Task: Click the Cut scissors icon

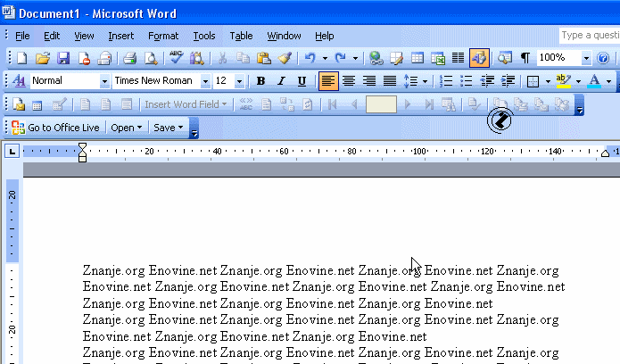Action: 222,58
